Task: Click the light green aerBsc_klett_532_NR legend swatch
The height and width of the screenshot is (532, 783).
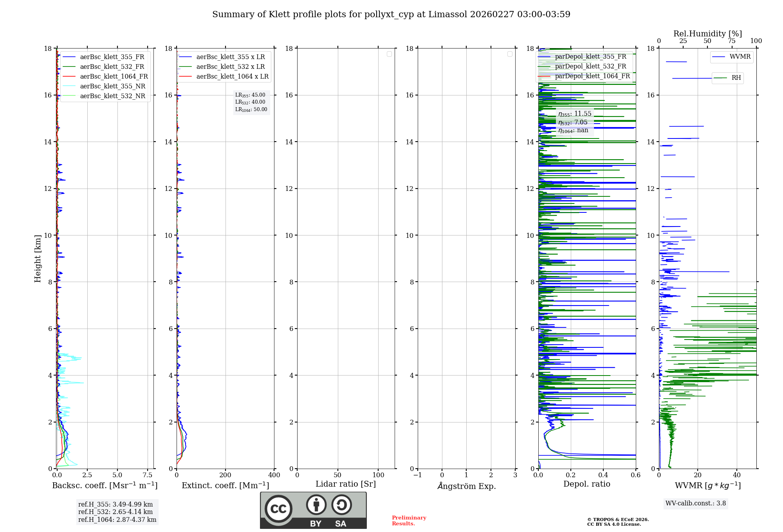Action: click(x=69, y=96)
